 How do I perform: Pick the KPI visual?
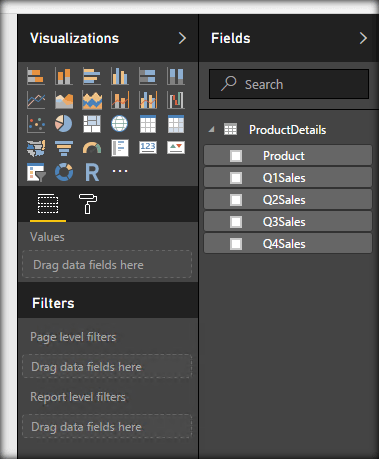(x=176, y=147)
